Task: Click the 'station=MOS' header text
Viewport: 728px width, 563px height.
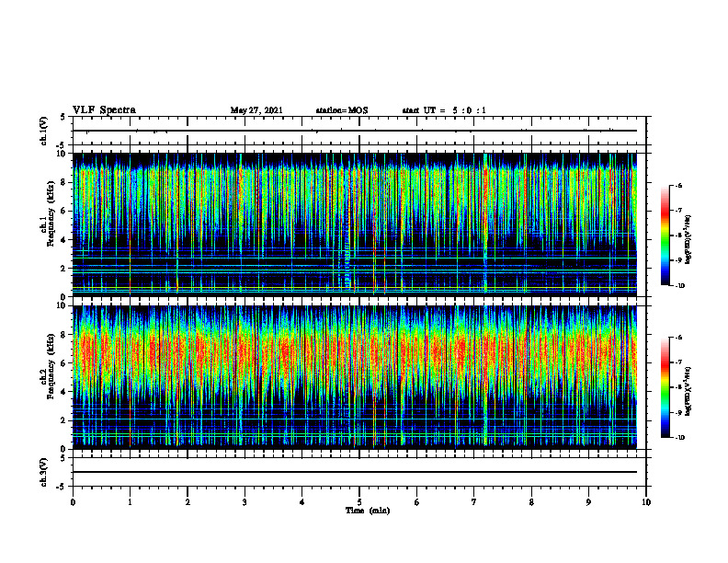Action: pyautogui.click(x=342, y=110)
